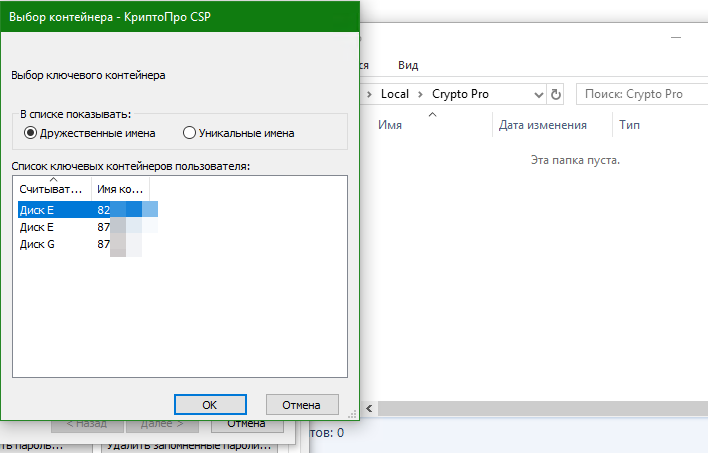The height and width of the screenshot is (453, 708).
Task: Click the chevron between 'Local' and 'Crypto Pro'
Action: pos(420,94)
